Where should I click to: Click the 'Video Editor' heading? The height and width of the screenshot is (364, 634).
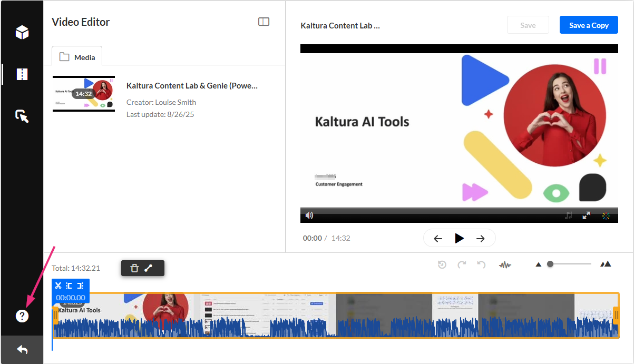[81, 22]
